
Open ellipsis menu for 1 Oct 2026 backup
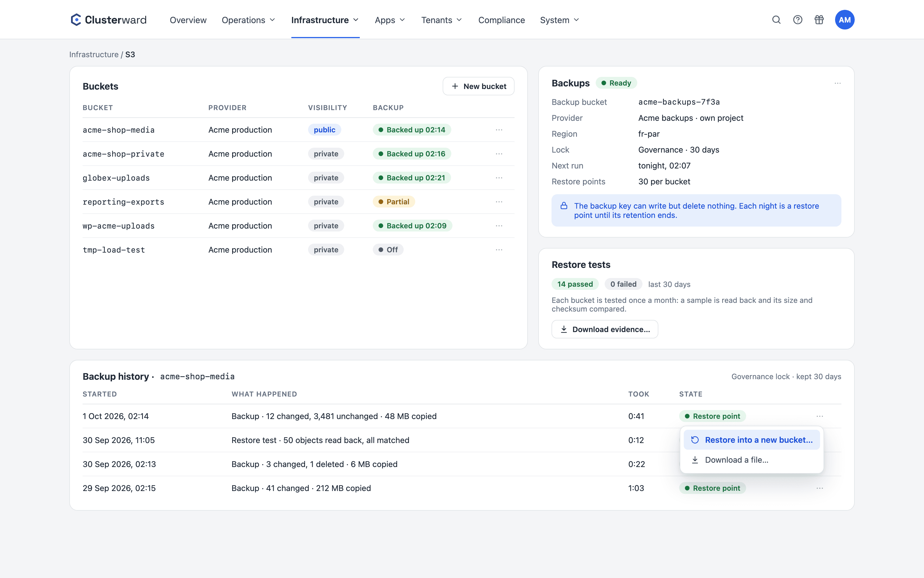coord(820,416)
